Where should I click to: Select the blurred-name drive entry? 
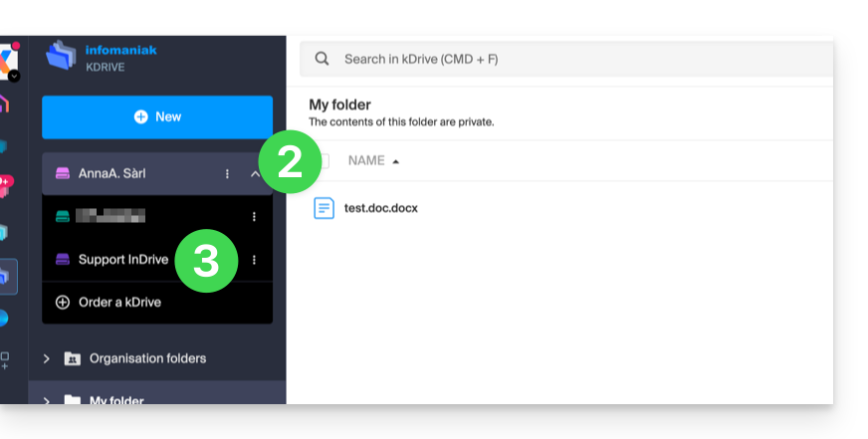111,216
